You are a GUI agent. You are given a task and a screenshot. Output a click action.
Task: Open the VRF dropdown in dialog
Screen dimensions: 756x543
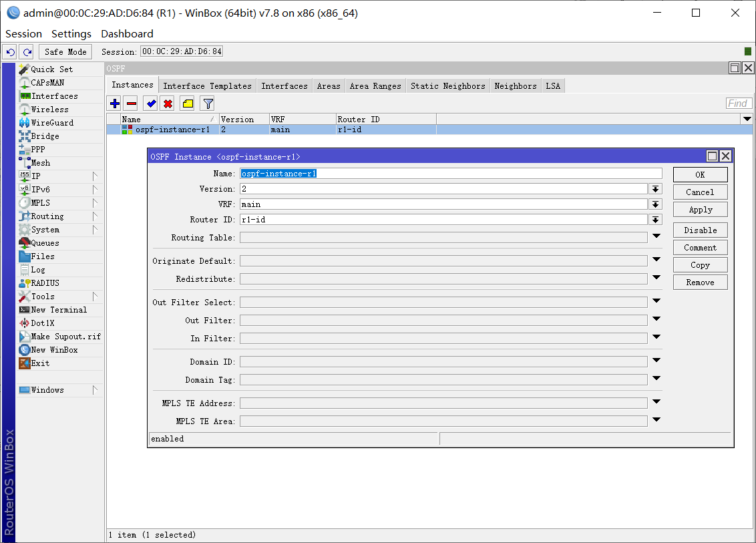(655, 204)
